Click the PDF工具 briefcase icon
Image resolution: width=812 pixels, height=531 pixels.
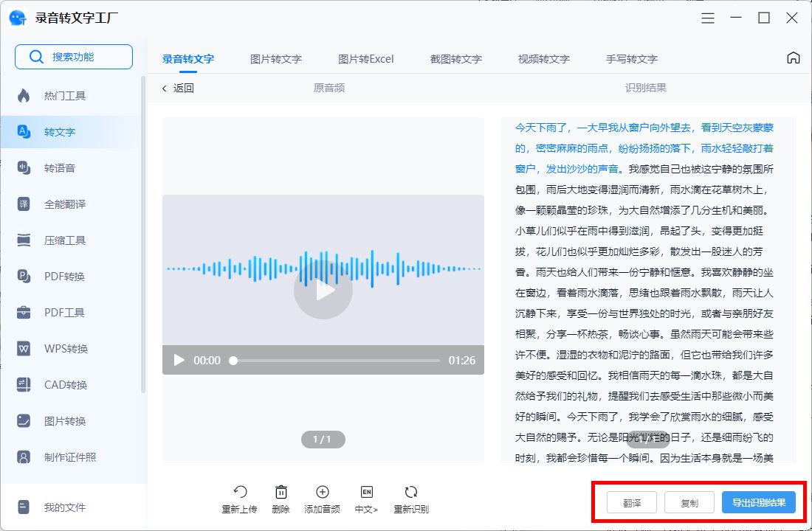[x=24, y=312]
